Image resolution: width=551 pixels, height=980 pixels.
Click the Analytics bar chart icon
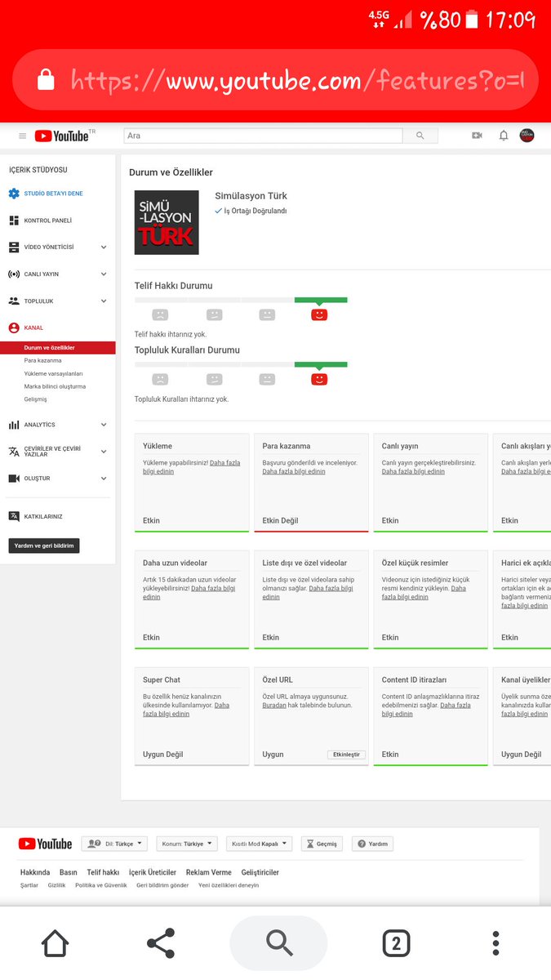click(x=14, y=425)
